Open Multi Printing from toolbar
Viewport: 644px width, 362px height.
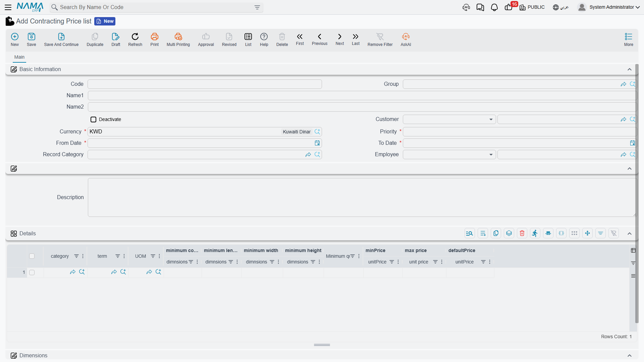point(178,40)
